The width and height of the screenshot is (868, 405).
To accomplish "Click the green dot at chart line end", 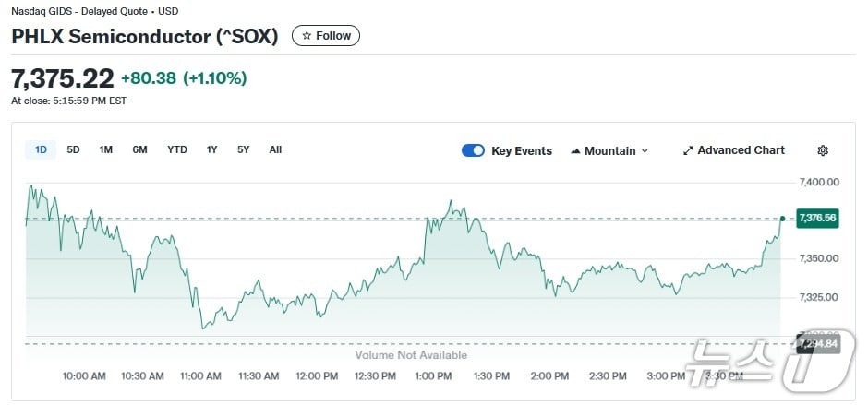I will click(782, 219).
